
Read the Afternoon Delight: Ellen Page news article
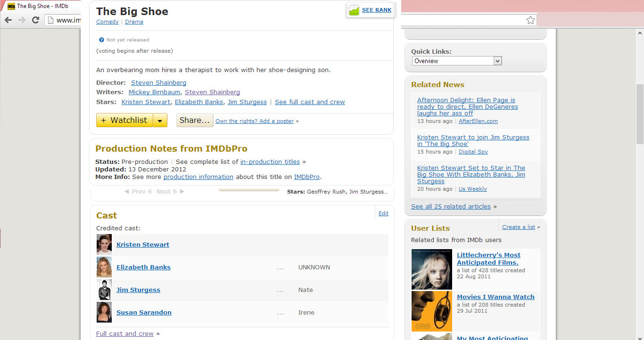(468, 107)
